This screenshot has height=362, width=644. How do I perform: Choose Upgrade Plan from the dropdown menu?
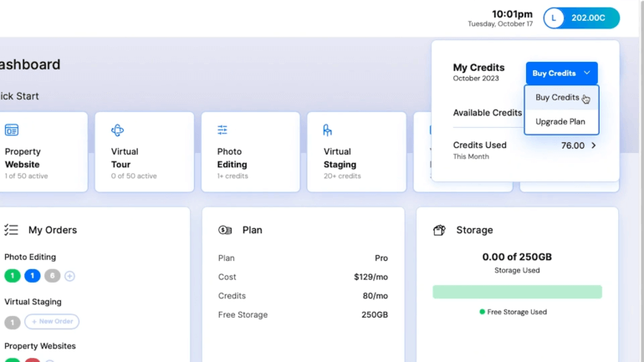[x=560, y=122]
